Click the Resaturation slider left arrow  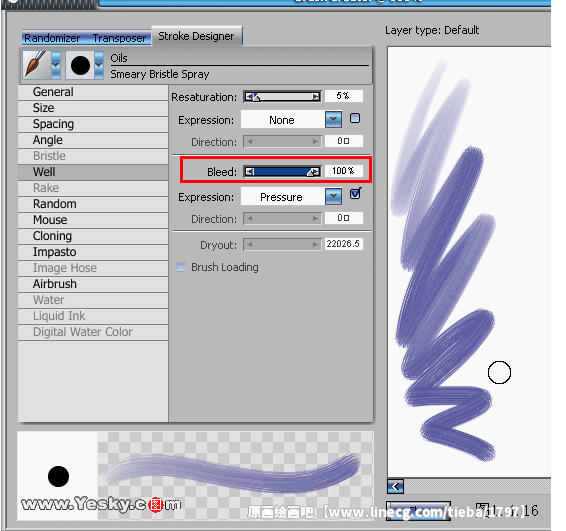(249, 97)
